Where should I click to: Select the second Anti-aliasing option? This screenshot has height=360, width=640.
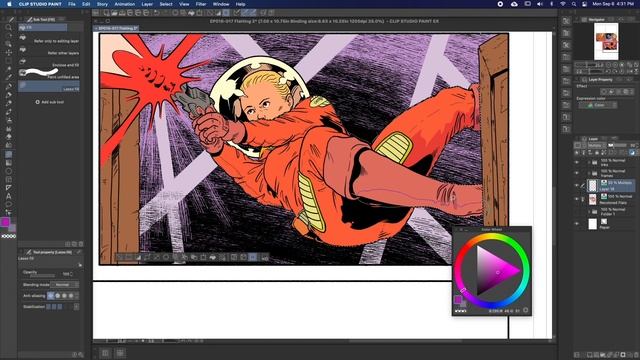57,296
